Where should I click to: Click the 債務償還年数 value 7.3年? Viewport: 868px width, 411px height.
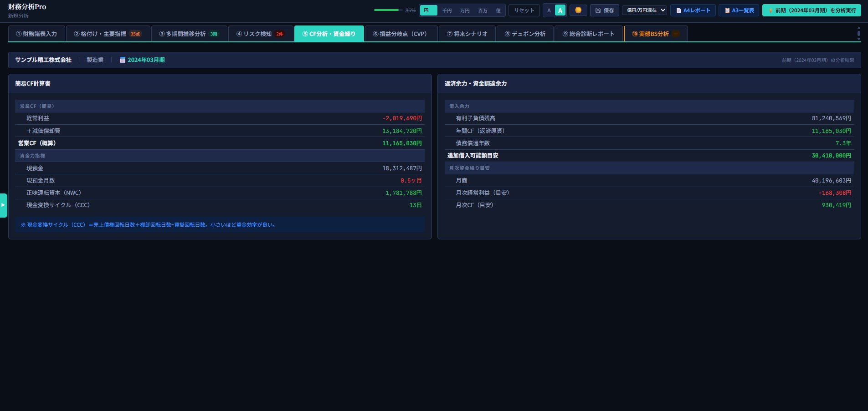843,143
